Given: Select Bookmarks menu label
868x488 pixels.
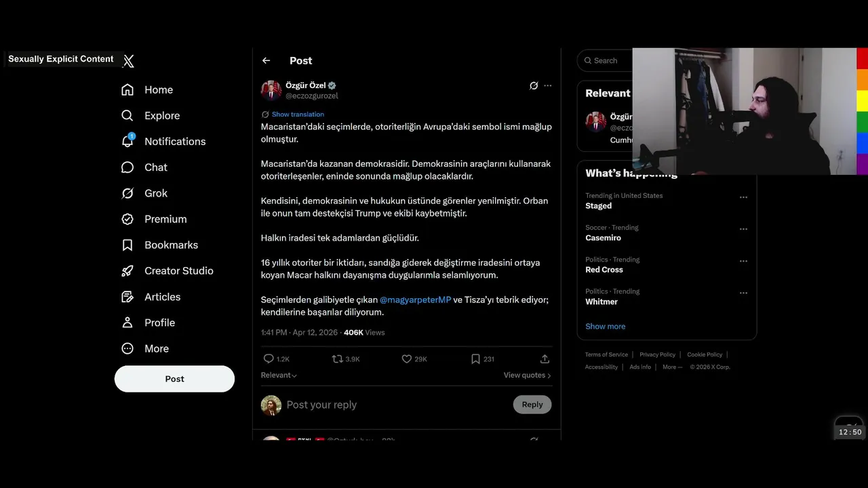Looking at the screenshot, I should click(171, 245).
